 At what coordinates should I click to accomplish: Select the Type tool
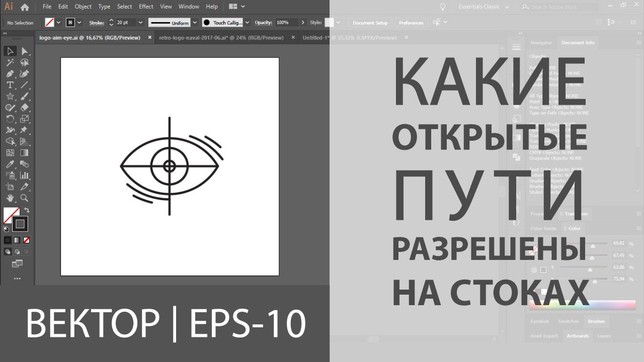[x=10, y=85]
